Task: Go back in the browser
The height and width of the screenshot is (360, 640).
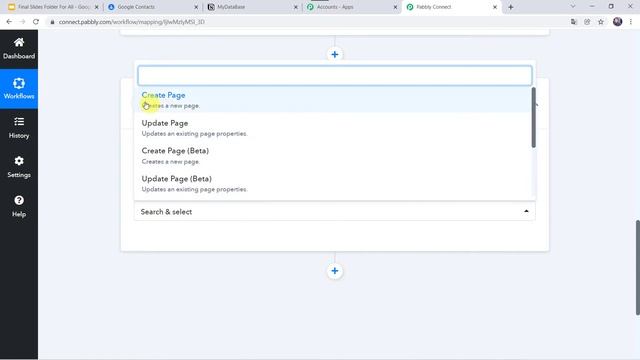Action: 9,22
